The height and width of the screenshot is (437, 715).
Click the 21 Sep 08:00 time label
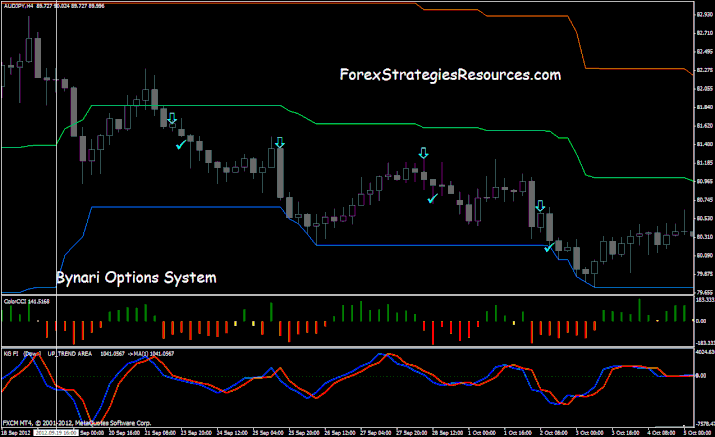pyautogui.click(x=160, y=432)
